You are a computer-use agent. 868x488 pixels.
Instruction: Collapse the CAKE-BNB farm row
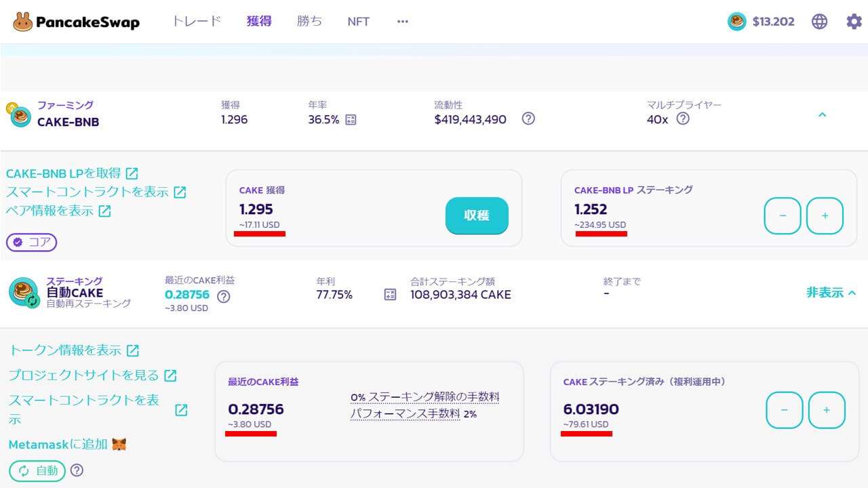click(822, 115)
